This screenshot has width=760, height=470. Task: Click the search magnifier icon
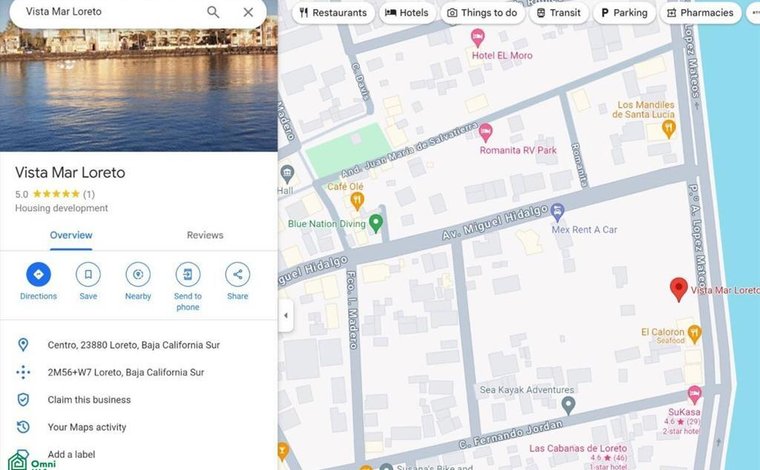[x=213, y=12]
